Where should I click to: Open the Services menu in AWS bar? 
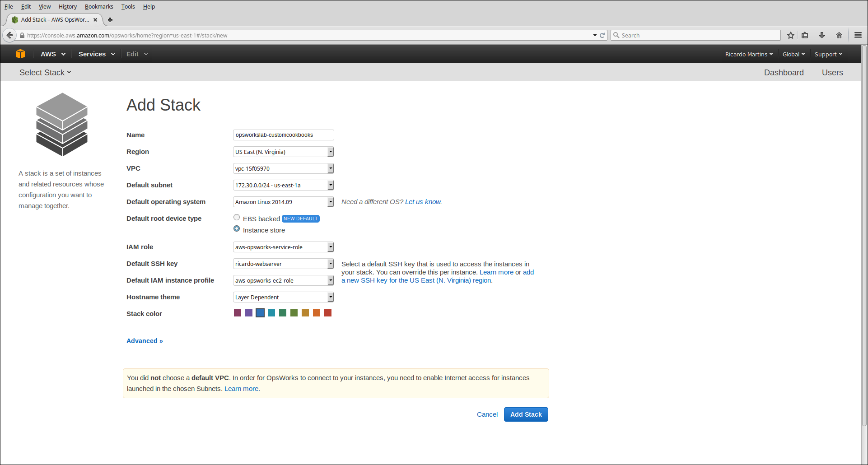coord(96,54)
